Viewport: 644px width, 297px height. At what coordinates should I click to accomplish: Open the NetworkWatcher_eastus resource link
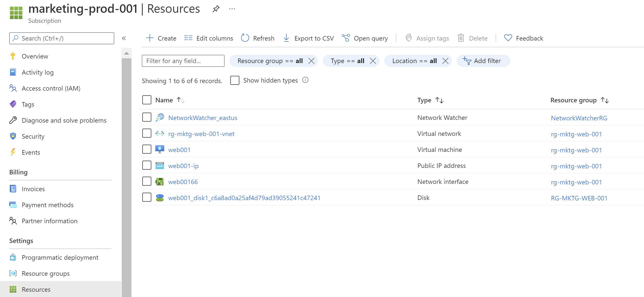point(203,118)
